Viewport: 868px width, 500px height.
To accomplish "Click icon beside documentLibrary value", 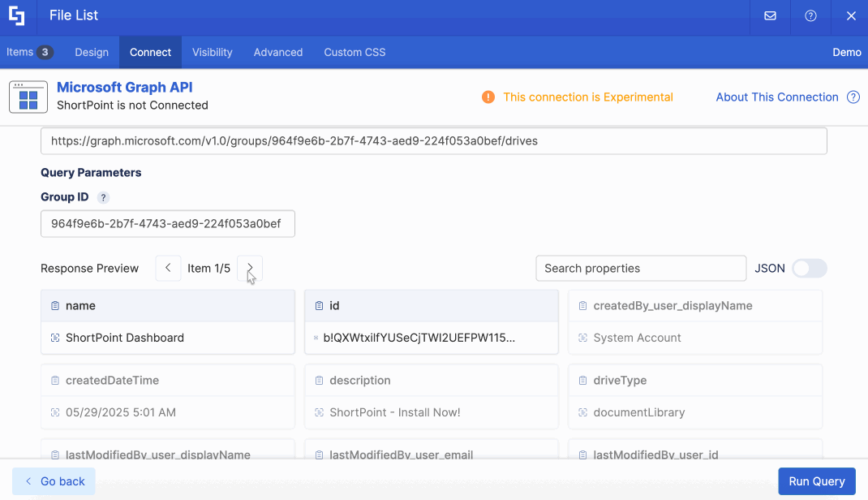I will pyautogui.click(x=582, y=412).
